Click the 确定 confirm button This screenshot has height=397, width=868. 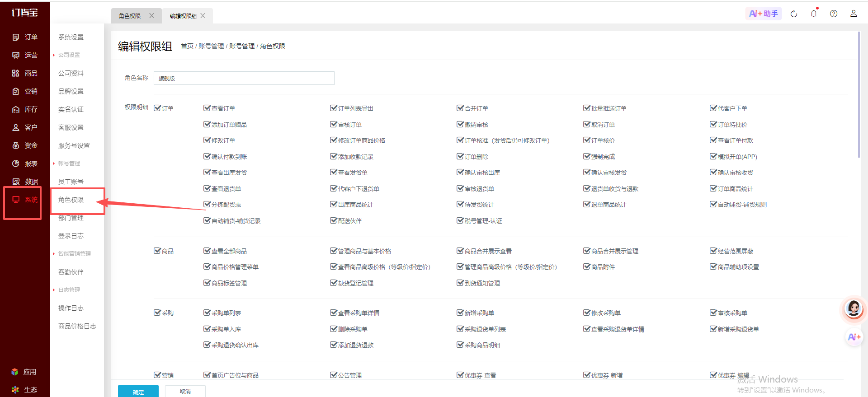(138, 391)
